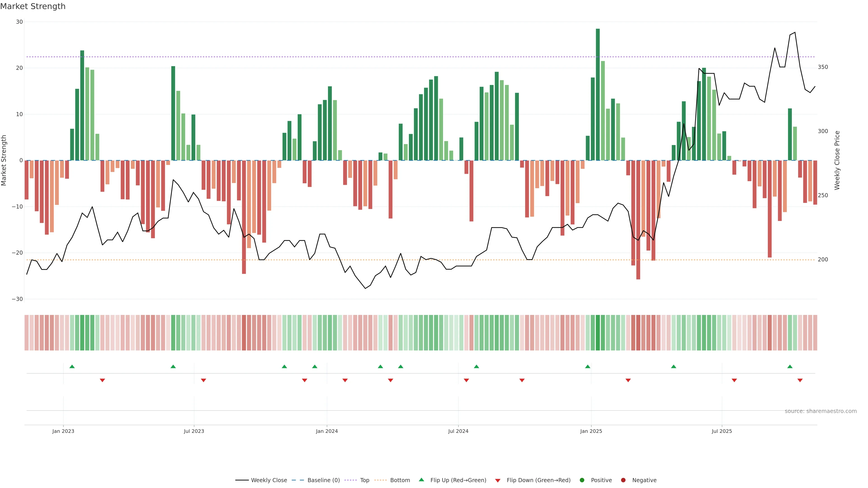Click Flip Down triangle marker right of Jul 2023 gridline

coord(203,380)
